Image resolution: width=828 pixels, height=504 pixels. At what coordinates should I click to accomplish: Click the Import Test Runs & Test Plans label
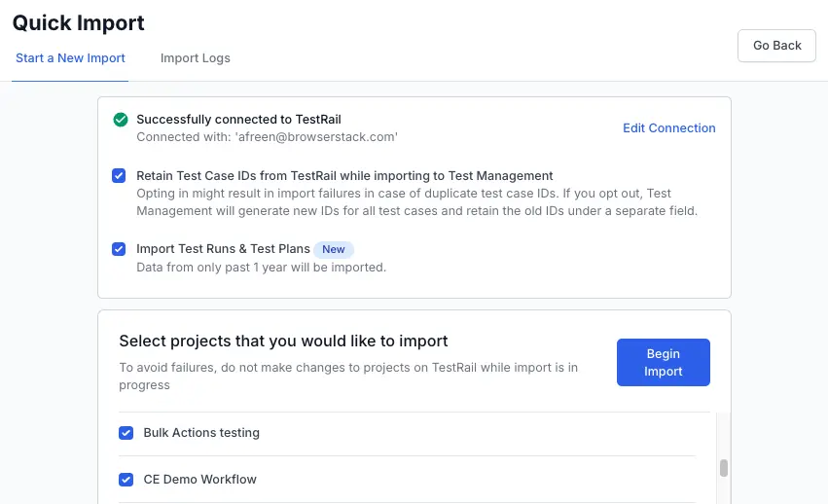pos(222,249)
